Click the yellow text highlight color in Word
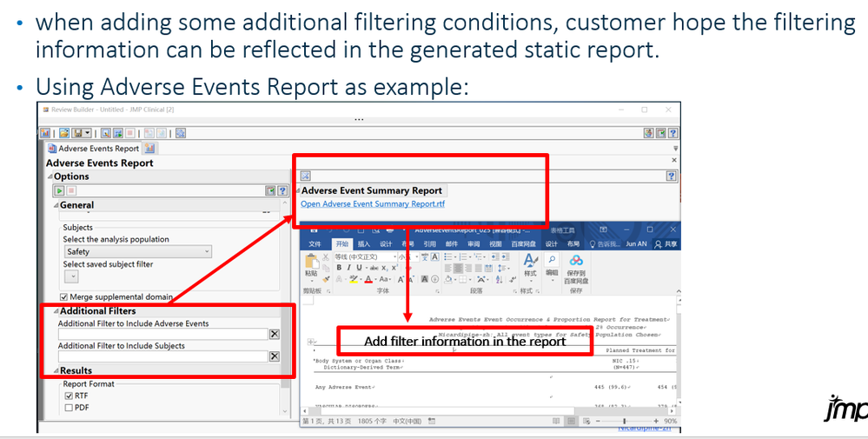The width and height of the screenshot is (868, 439). pyautogui.click(x=353, y=280)
